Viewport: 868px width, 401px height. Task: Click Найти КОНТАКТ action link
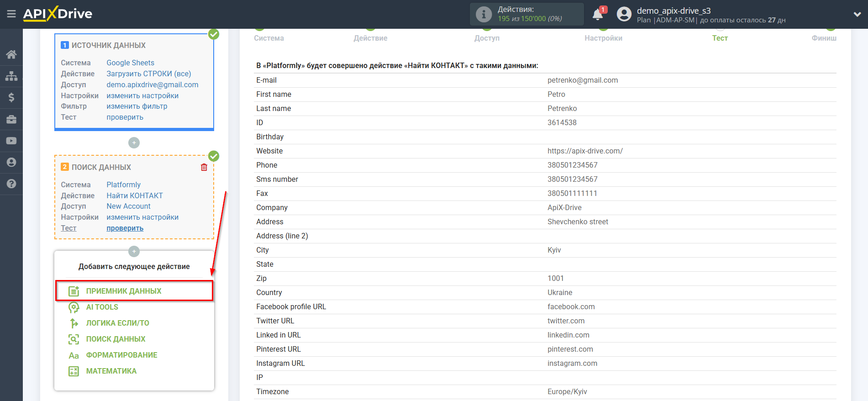pyautogui.click(x=135, y=195)
